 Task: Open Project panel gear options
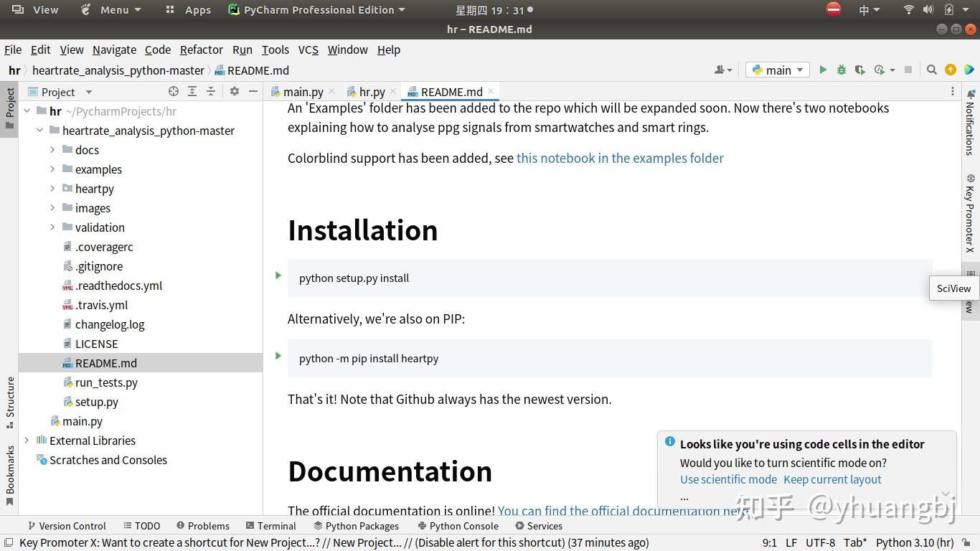tap(235, 91)
